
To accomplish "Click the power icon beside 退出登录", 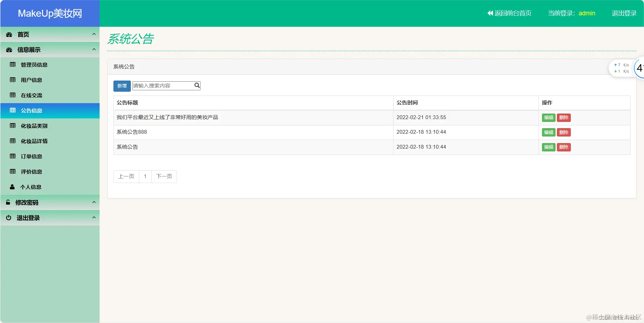I will tap(9, 217).
